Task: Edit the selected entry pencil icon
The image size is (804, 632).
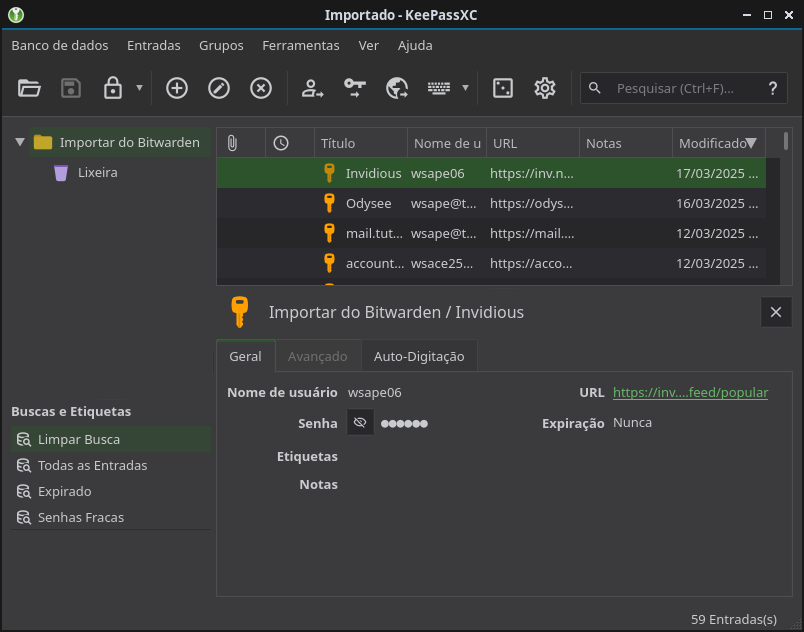Action: coord(219,88)
